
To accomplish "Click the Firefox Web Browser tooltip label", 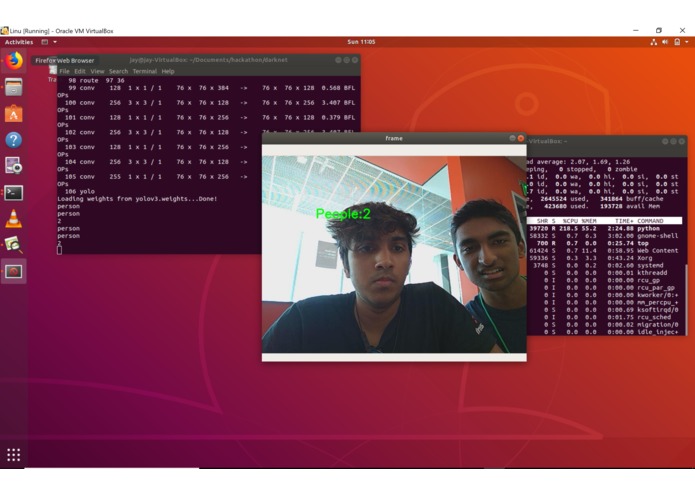I will (x=65, y=61).
